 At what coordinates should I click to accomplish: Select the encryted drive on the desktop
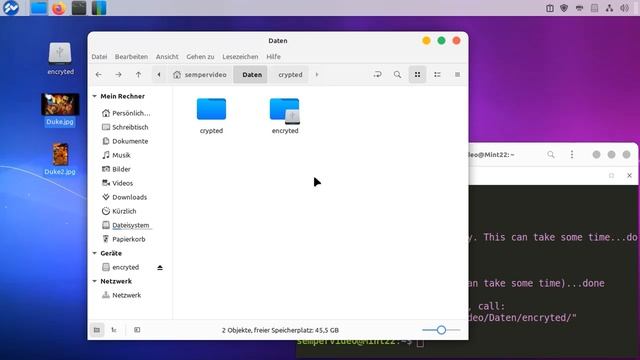click(60, 58)
